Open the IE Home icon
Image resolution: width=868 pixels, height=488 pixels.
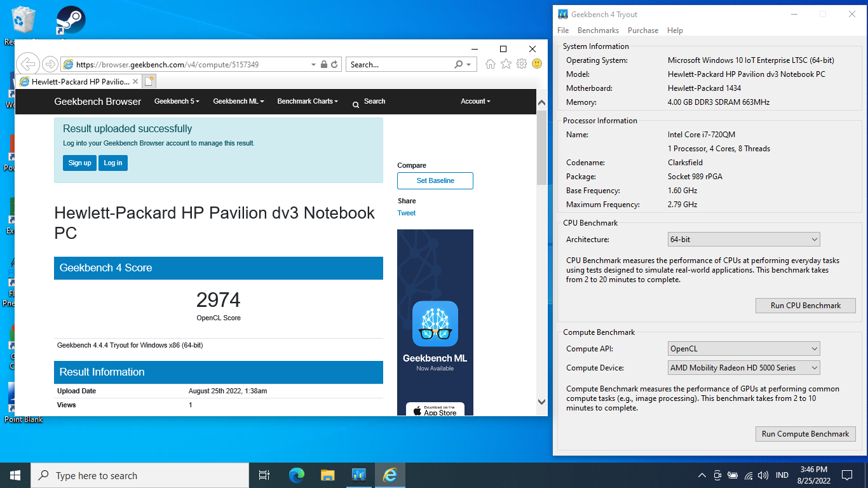tap(490, 64)
